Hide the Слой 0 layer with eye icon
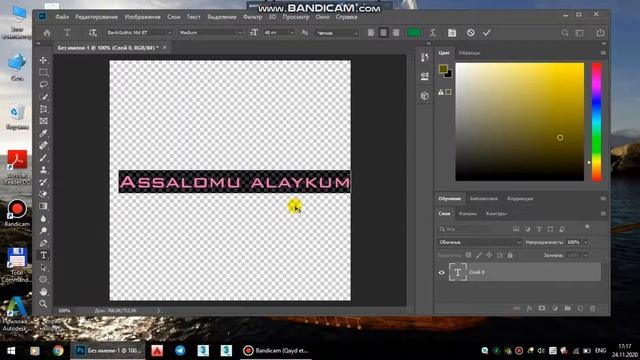This screenshot has height=360, width=640. [441, 272]
